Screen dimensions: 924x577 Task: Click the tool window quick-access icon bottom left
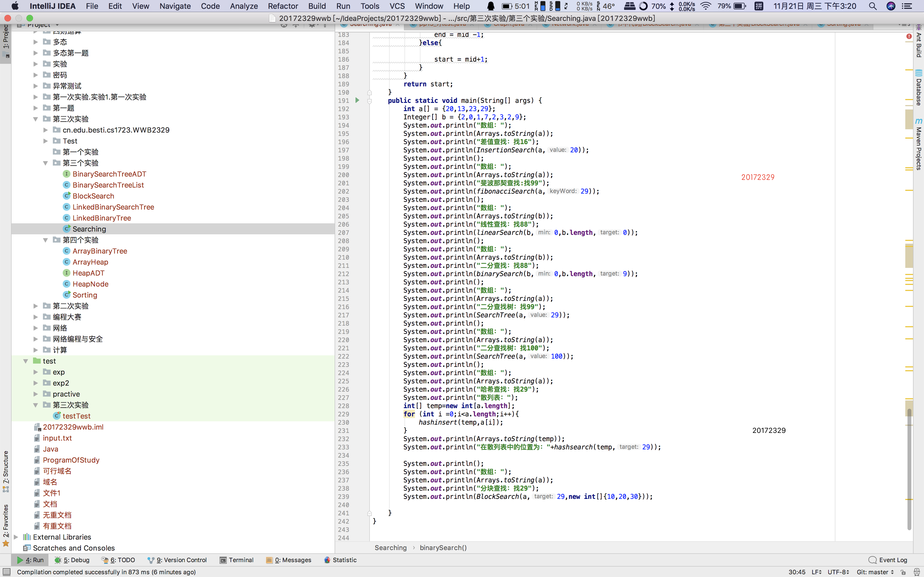pyautogui.click(x=6, y=572)
